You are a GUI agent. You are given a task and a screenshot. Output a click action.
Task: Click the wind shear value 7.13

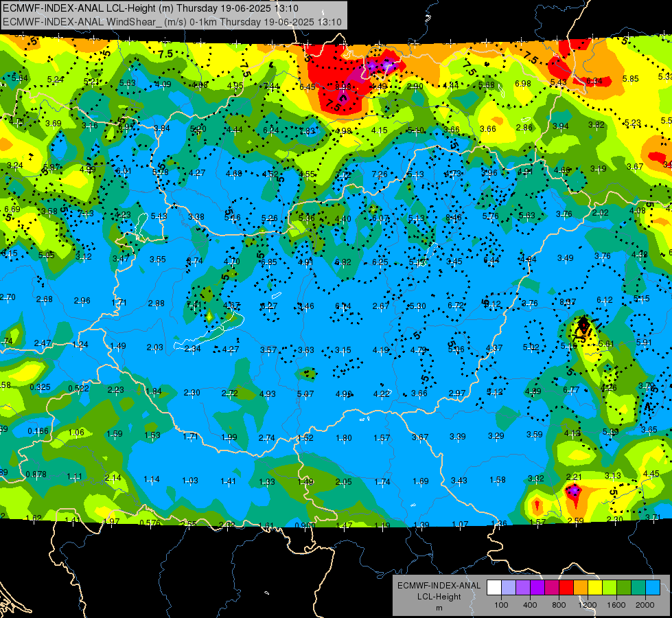86,214
